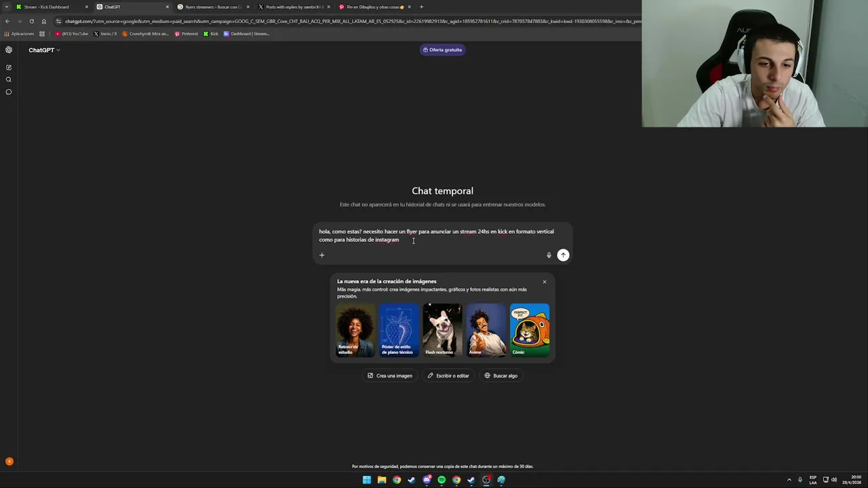Open Spotify from the taskbar
868x488 pixels.
coord(441,480)
